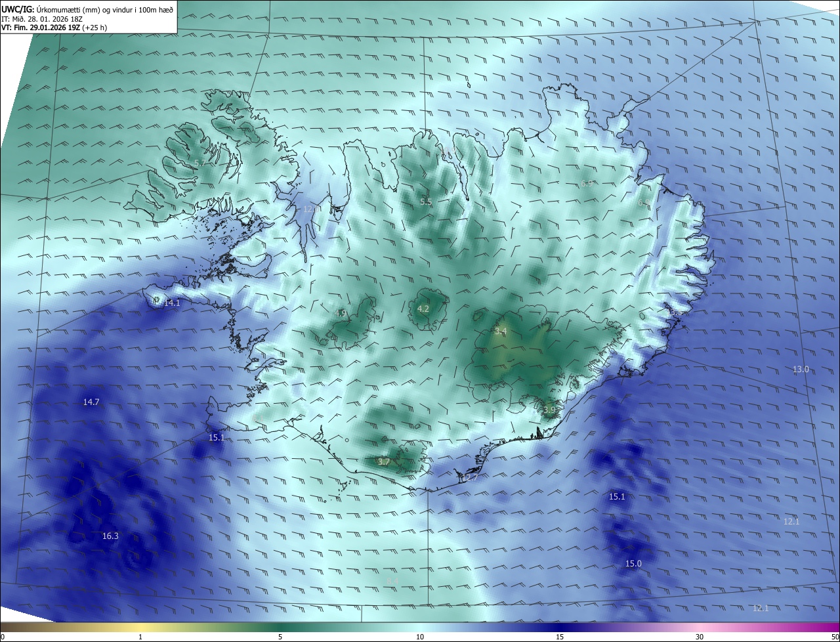Screen dimensions: 840x642
Task: Click the 3.7 value on Mýrdalsjökull
Action: [384, 462]
